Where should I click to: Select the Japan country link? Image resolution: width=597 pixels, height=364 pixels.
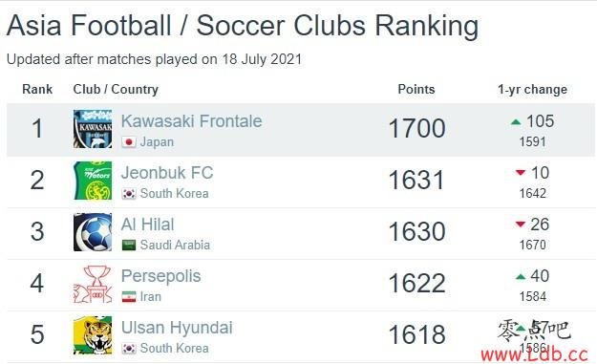[x=157, y=142]
